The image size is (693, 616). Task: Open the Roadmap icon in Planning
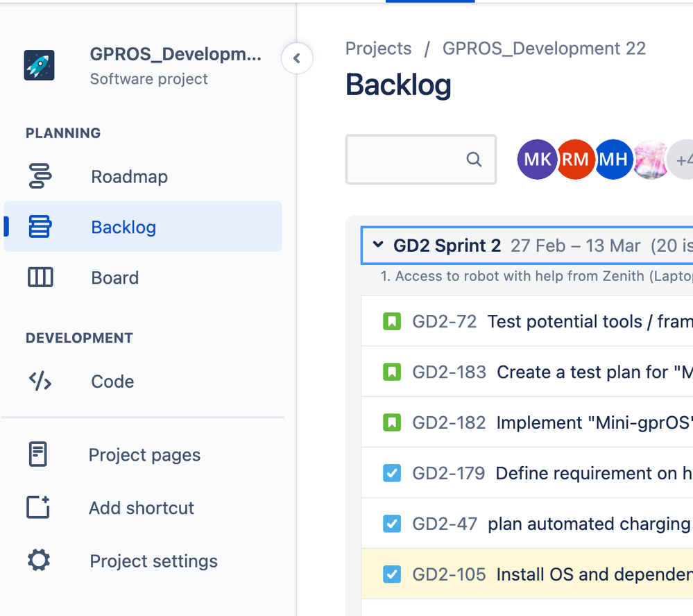[x=40, y=176]
